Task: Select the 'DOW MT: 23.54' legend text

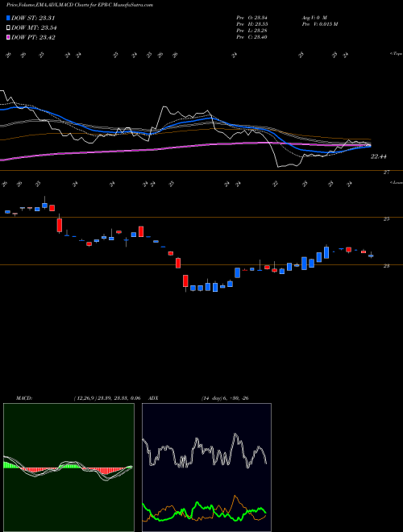Action: 34,28
